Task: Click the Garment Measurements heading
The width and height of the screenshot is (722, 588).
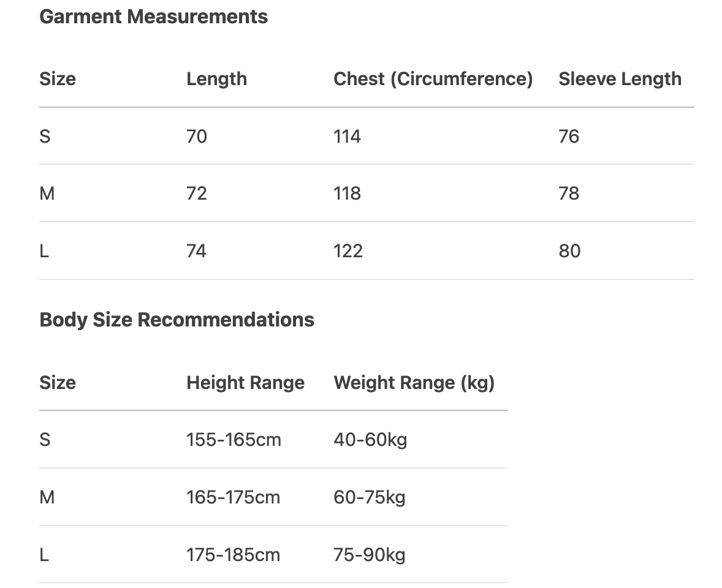Action: (153, 17)
